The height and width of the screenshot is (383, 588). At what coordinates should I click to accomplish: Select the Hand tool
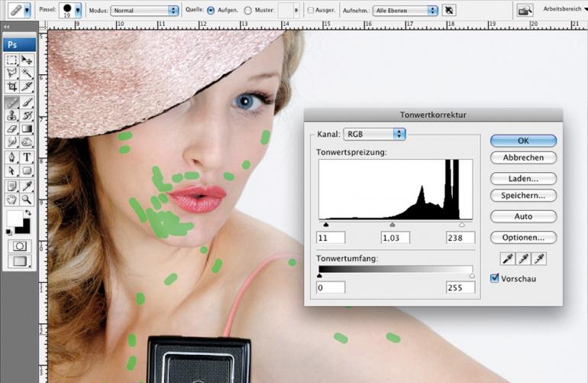coord(11,200)
